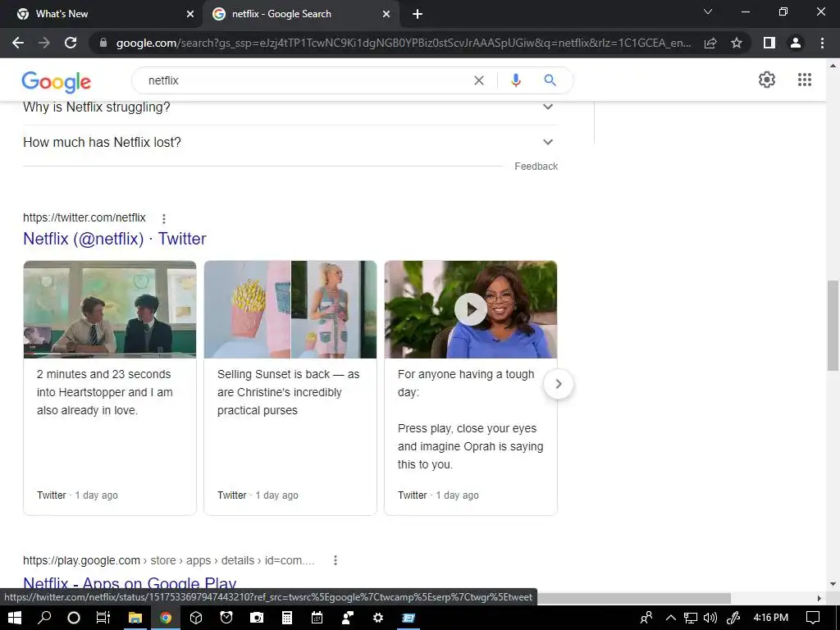The image size is (840, 630).
Task: Click the vertical page scrollbar thumb
Action: point(833,325)
